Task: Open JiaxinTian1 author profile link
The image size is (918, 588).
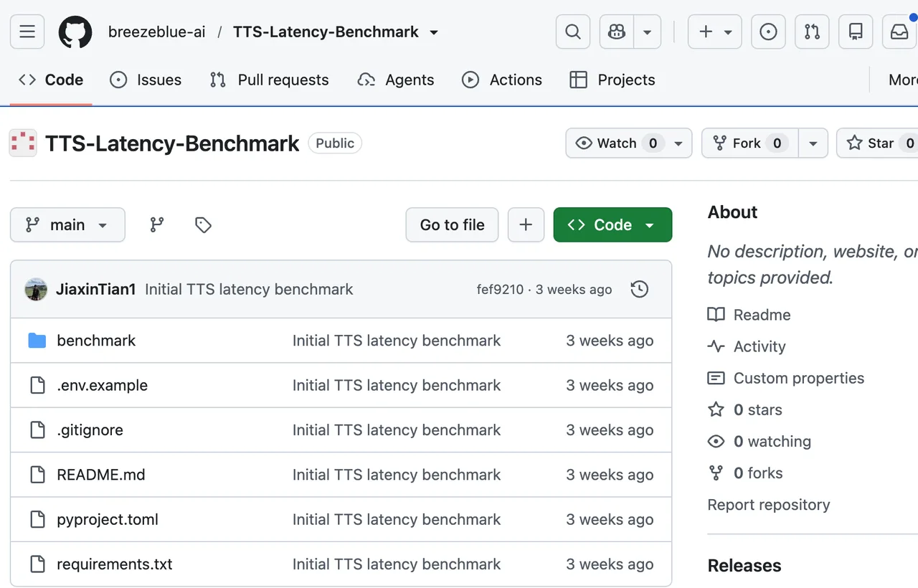Action: [x=96, y=289]
